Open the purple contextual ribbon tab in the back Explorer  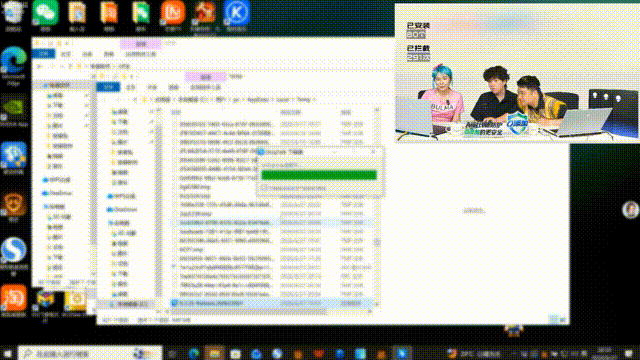tap(140, 44)
